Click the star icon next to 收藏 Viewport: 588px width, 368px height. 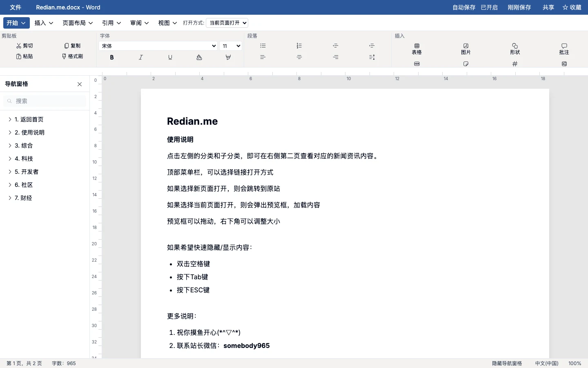pos(565,7)
